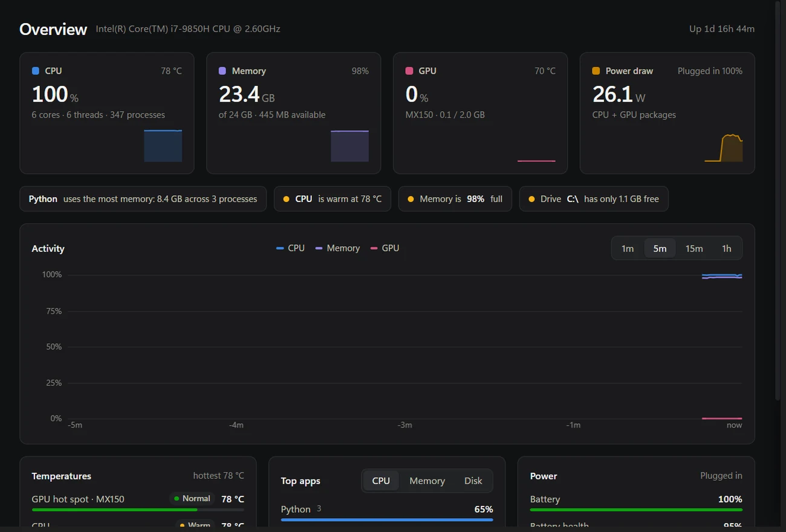
Task: Click the Memory mini usage chart
Action: point(350,146)
